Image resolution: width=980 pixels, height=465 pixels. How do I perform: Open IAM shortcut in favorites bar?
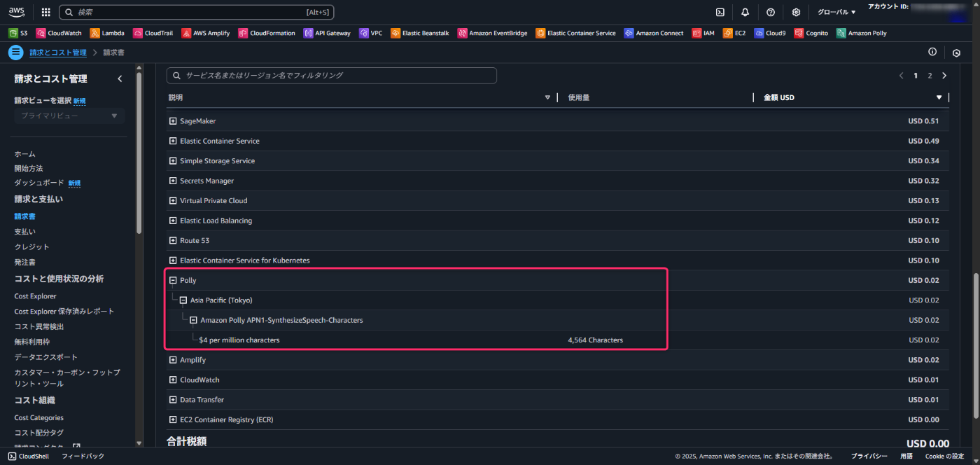tap(703, 33)
